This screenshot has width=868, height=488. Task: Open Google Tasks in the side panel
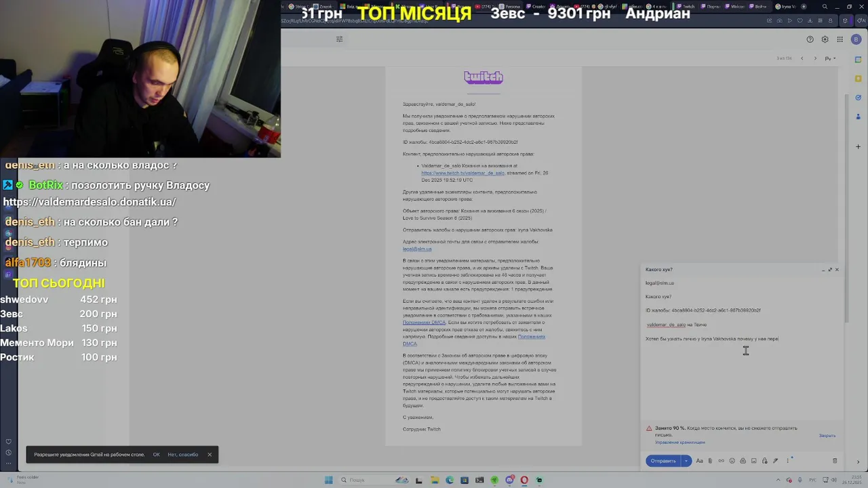(x=858, y=98)
